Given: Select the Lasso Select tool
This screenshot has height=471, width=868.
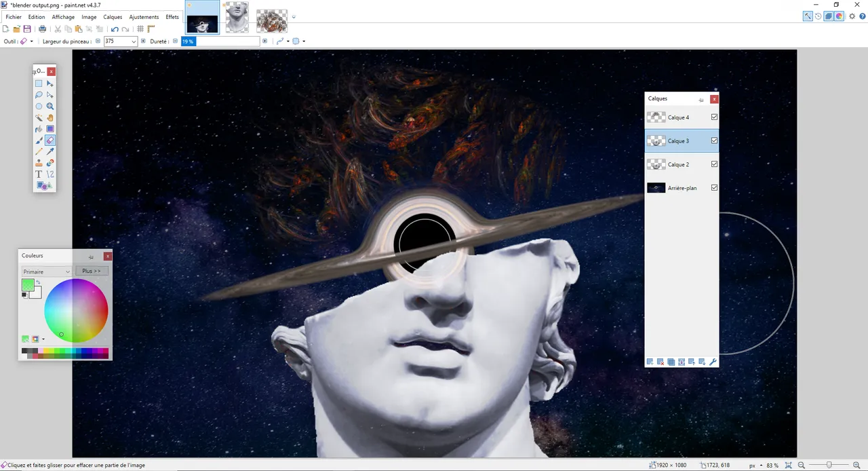Looking at the screenshot, I should coord(39,95).
